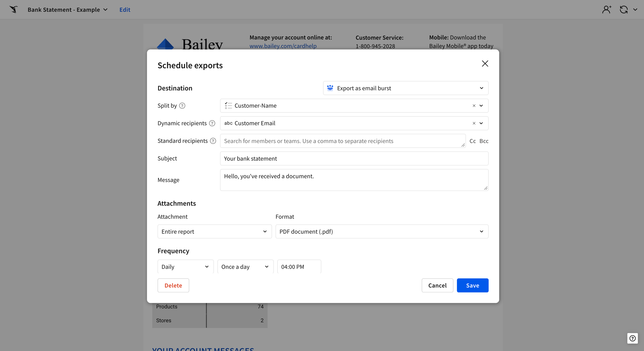Viewport: 644px width, 351px height.
Task: Open the invite user icon
Action: (x=606, y=10)
